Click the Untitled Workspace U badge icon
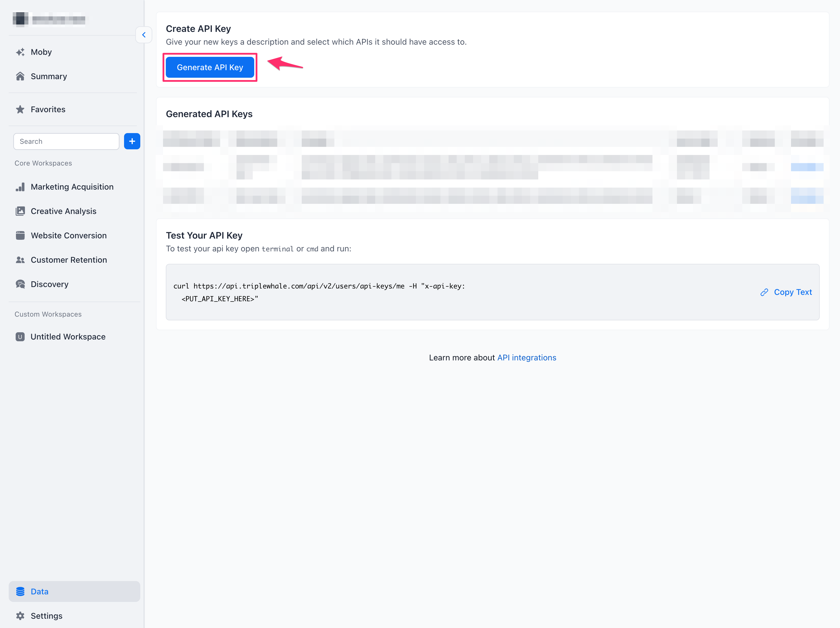This screenshot has height=628, width=840. (20, 337)
